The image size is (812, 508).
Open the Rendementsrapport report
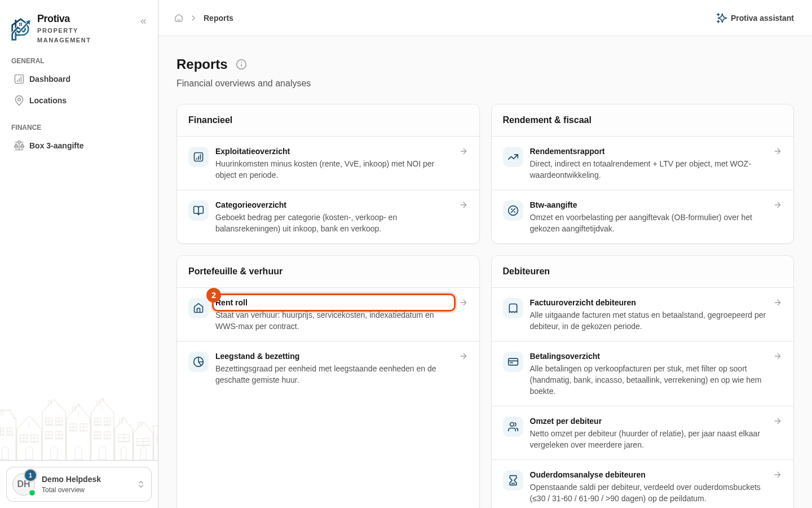(642, 163)
